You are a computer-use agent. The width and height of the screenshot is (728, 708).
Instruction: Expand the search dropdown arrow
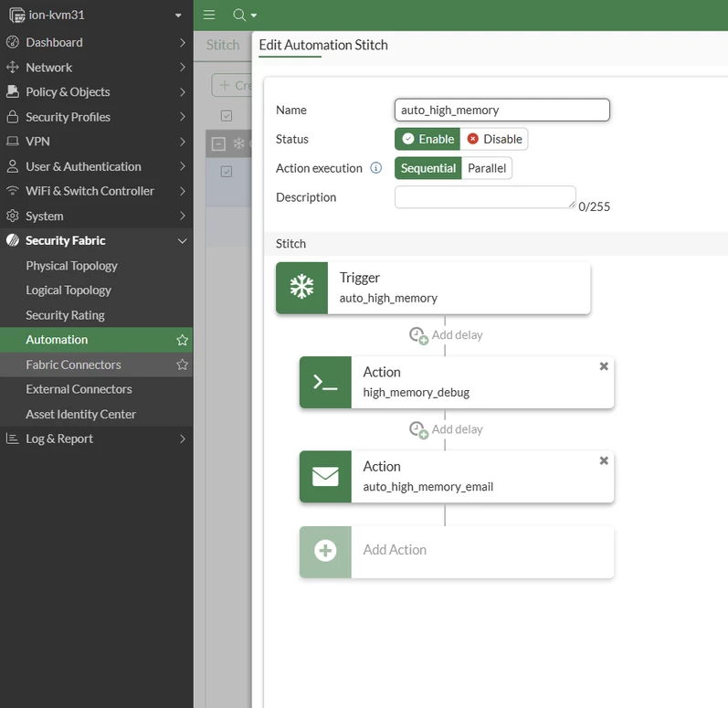pos(254,16)
